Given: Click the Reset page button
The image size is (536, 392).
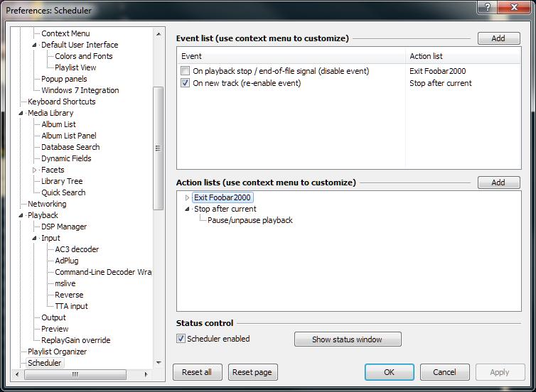Looking at the screenshot, I should click(252, 372).
